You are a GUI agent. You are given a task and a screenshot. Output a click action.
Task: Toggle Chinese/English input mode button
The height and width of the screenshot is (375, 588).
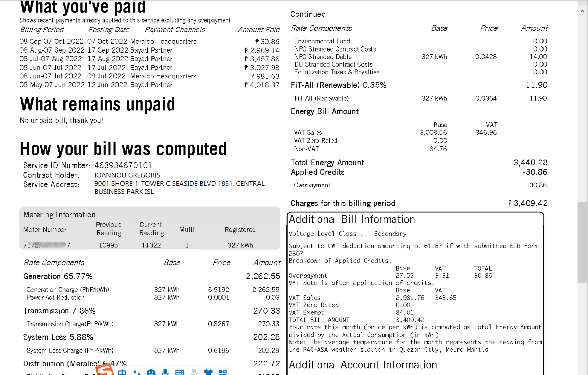click(x=122, y=372)
